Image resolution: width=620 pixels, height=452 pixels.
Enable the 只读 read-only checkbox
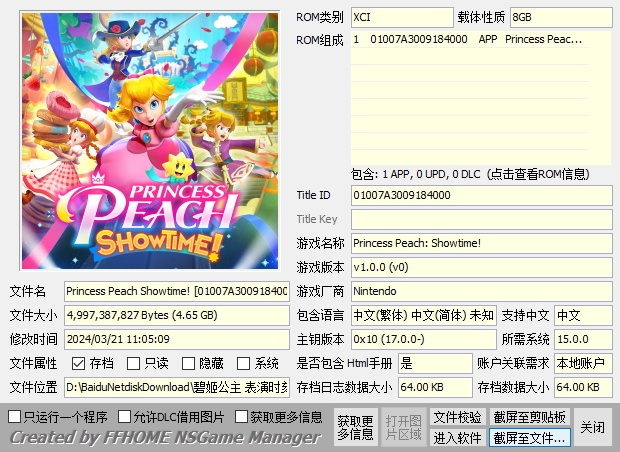tap(134, 364)
